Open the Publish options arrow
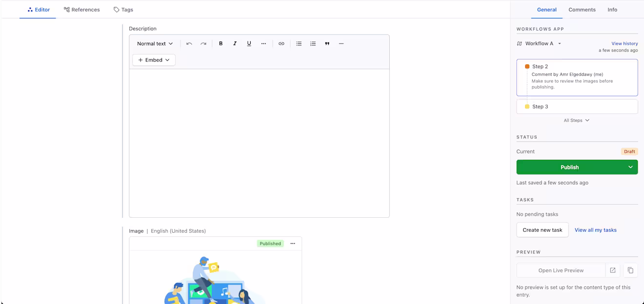Image resolution: width=644 pixels, height=304 pixels. point(630,167)
